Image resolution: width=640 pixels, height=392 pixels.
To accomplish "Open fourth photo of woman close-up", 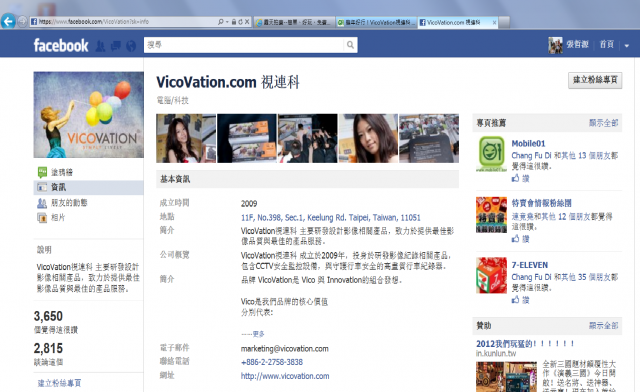I will [x=368, y=138].
